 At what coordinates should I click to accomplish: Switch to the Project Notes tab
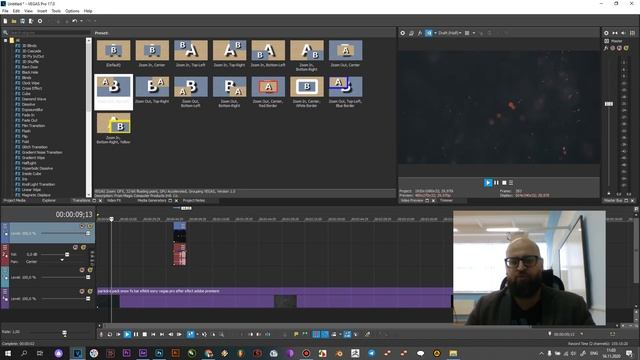[x=194, y=200]
